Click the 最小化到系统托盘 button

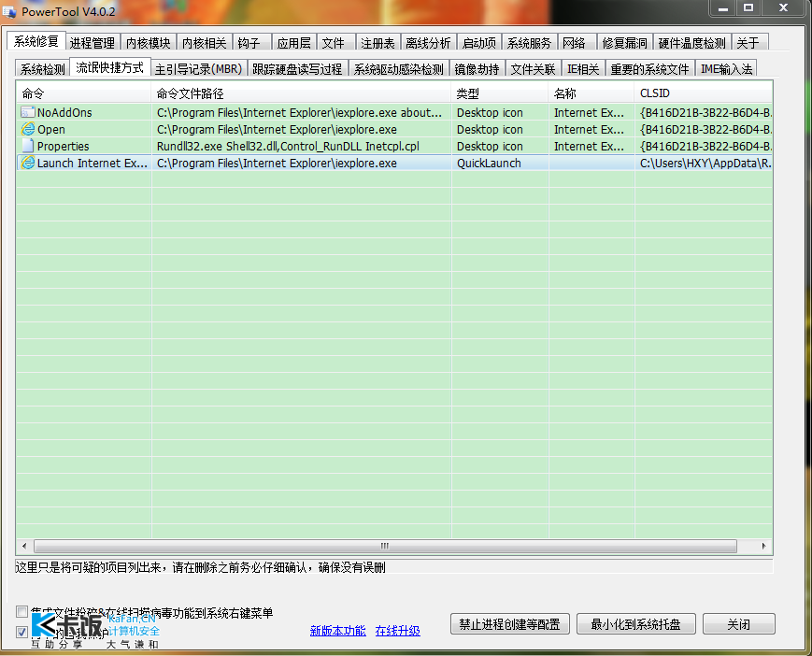pyautogui.click(x=635, y=624)
